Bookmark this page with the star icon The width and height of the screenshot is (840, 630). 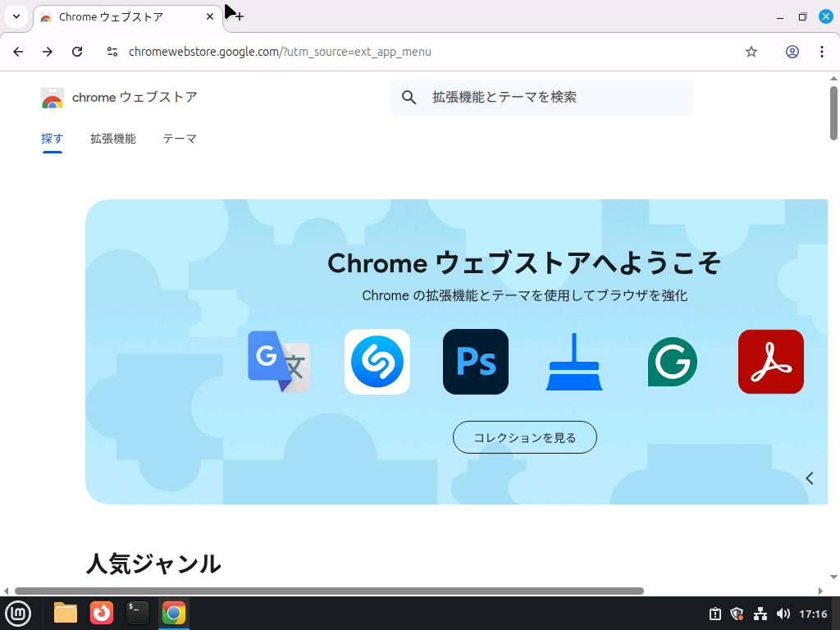coord(751,51)
